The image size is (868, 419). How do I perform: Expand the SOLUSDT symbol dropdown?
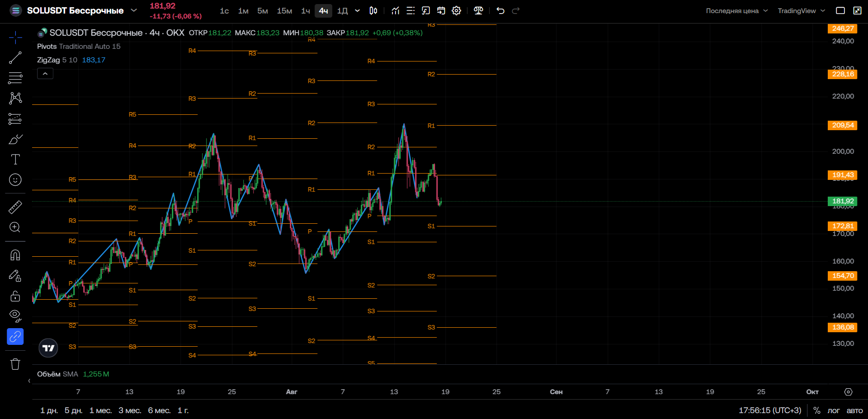click(134, 10)
